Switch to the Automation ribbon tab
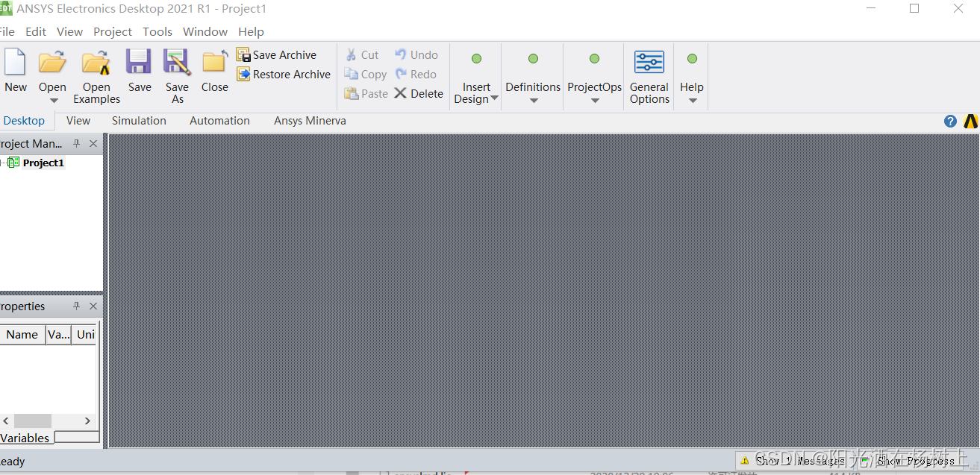The image size is (980, 475). click(219, 121)
